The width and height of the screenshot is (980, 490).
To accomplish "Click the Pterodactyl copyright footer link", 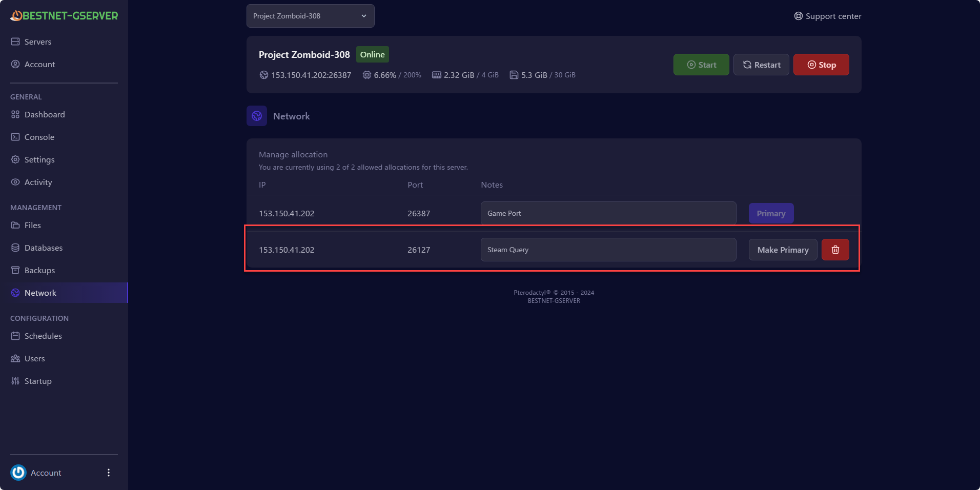I will 554,293.
